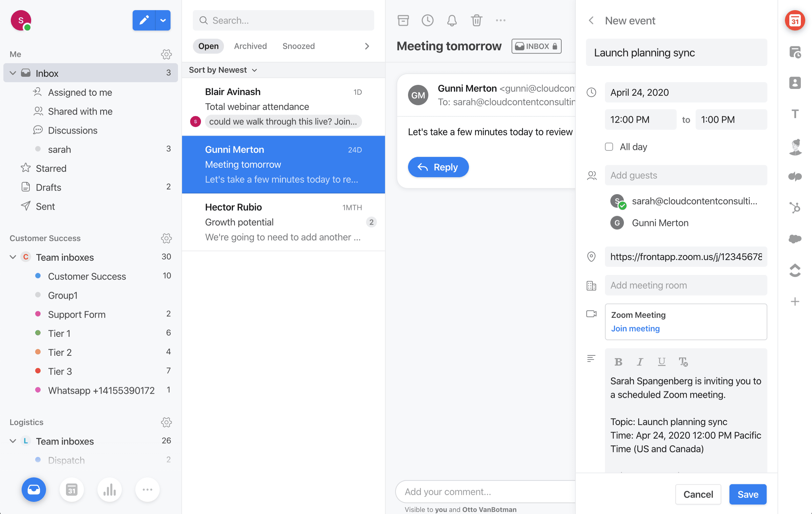The height and width of the screenshot is (514, 812).
Task: Select the Snoozed tab in conversations
Action: click(298, 46)
